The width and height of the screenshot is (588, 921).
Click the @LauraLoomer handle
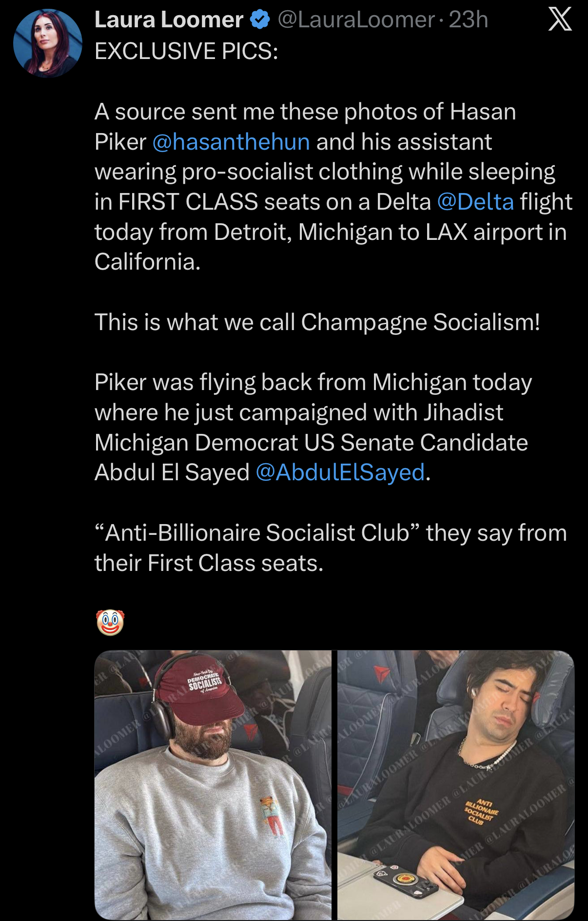pos(356,20)
